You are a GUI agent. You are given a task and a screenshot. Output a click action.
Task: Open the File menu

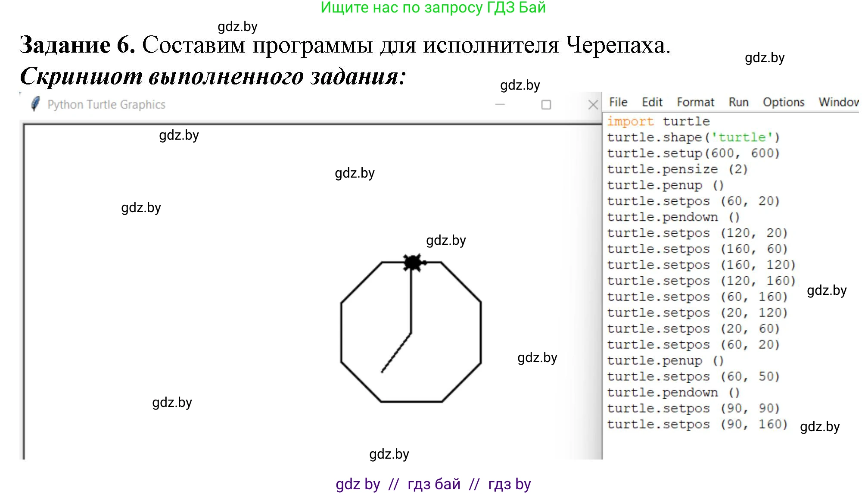(617, 102)
